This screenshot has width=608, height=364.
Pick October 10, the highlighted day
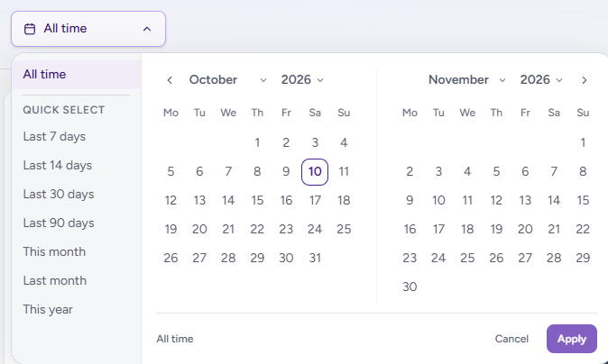[x=315, y=171]
